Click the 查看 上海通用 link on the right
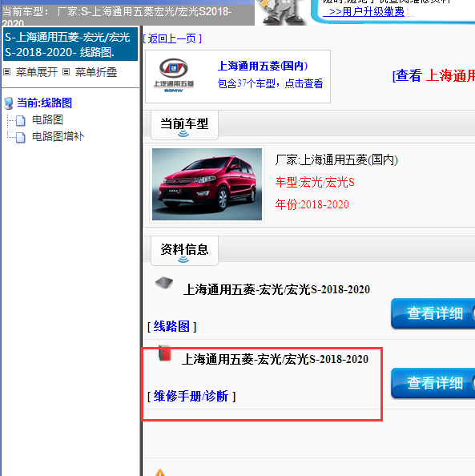The image size is (475, 476). [x=434, y=75]
